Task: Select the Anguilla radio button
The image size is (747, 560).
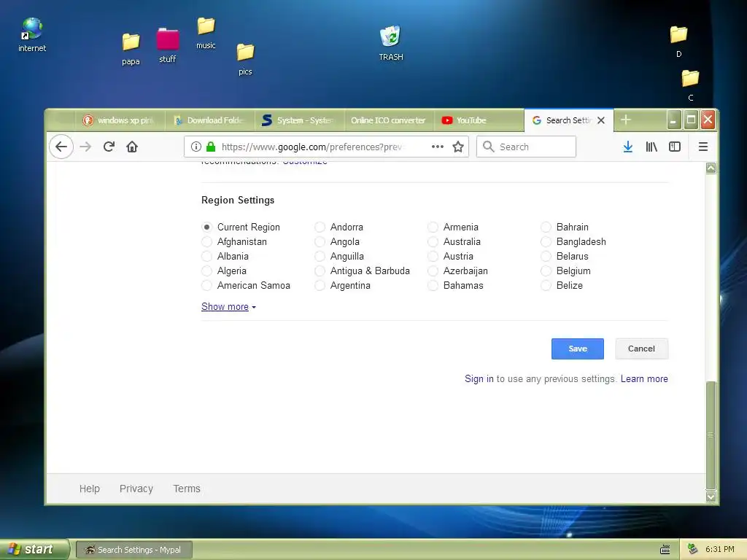Action: pyautogui.click(x=320, y=256)
